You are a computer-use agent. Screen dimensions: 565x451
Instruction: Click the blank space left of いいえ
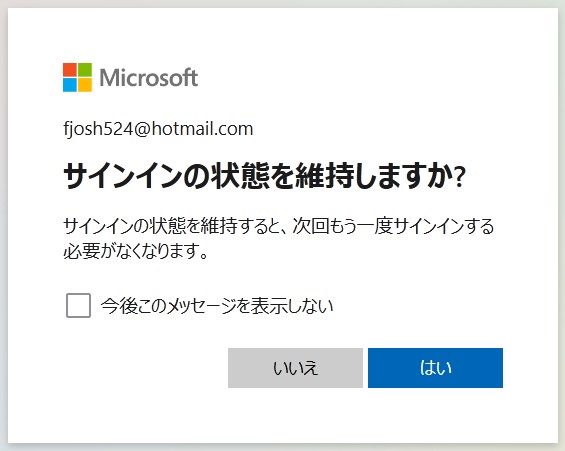click(146, 368)
